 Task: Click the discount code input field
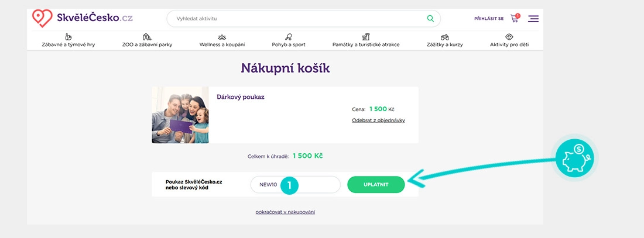coord(295,185)
